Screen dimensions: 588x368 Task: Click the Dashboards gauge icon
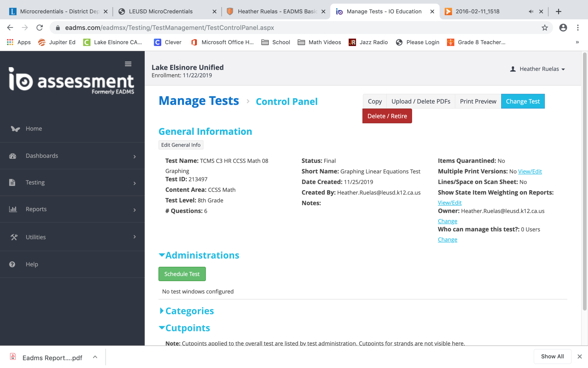13,156
